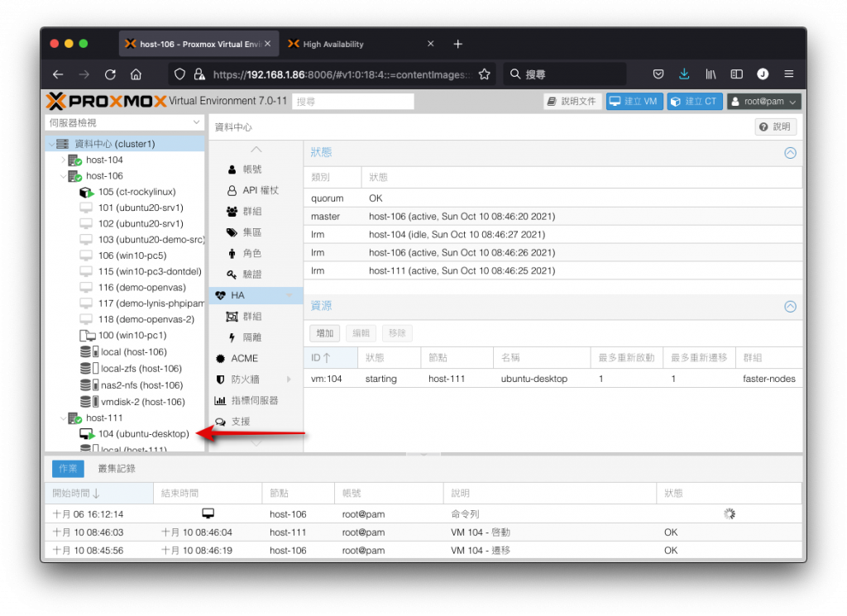
Task: Select VM 101 (ubuntu20-srv1)
Action: click(141, 208)
